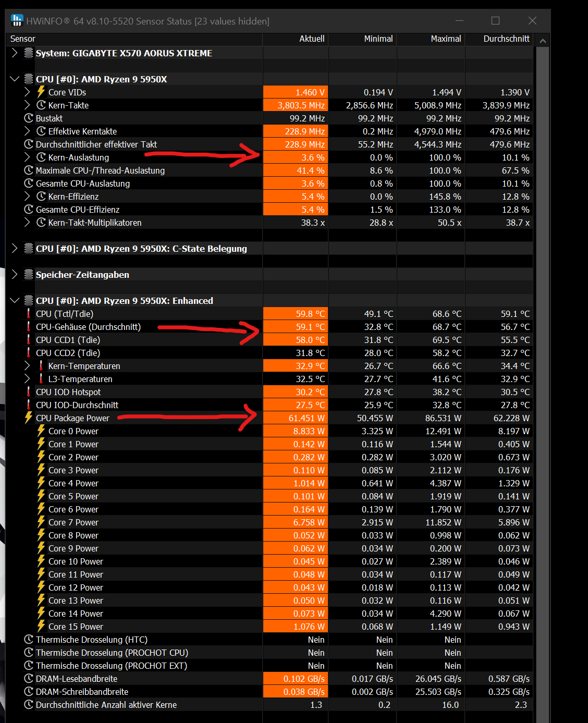
Task: Collapse the 5950X Enhanced group
Action: (15, 301)
